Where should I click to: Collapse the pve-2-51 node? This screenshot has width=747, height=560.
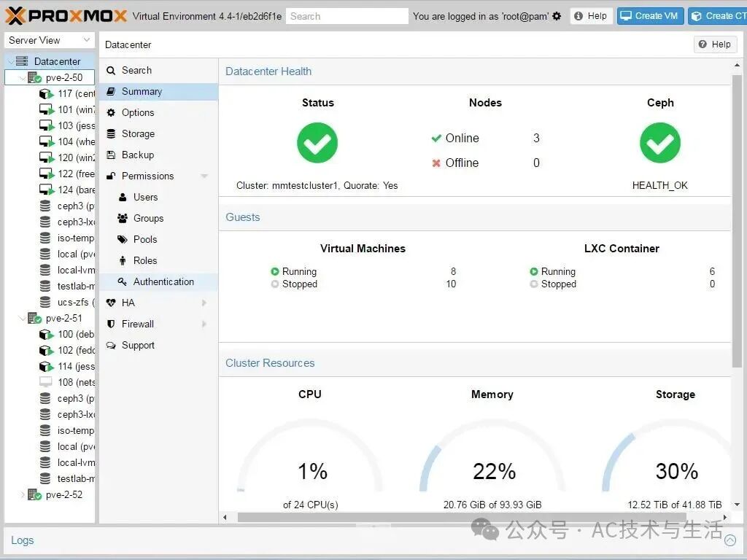22,318
